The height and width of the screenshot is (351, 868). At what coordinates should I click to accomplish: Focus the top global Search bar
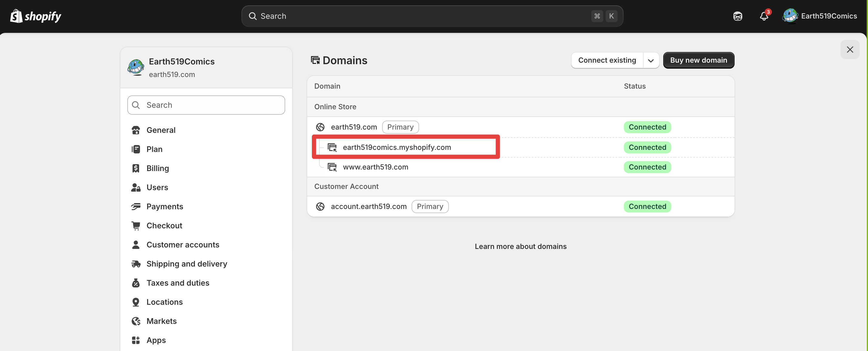click(432, 16)
